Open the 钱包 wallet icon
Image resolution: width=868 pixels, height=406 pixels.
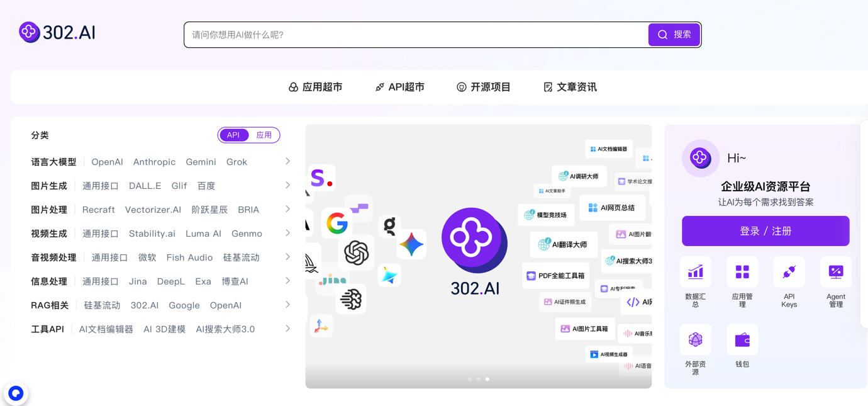tap(742, 340)
